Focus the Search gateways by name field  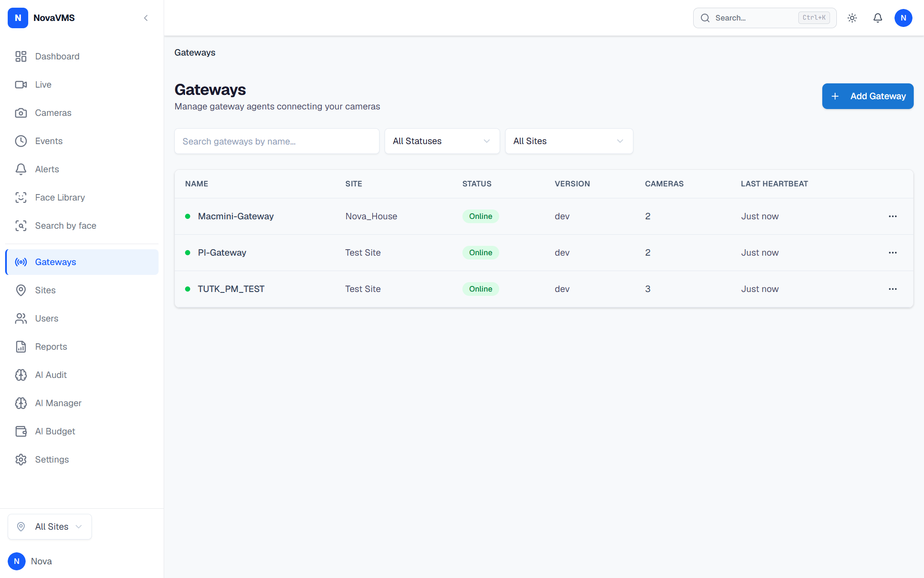pos(277,141)
